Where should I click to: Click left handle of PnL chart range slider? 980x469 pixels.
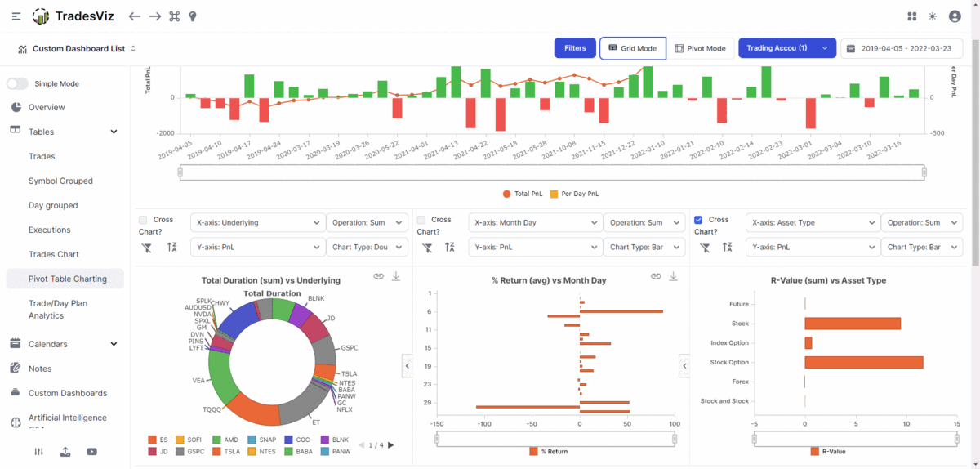pyautogui.click(x=180, y=172)
